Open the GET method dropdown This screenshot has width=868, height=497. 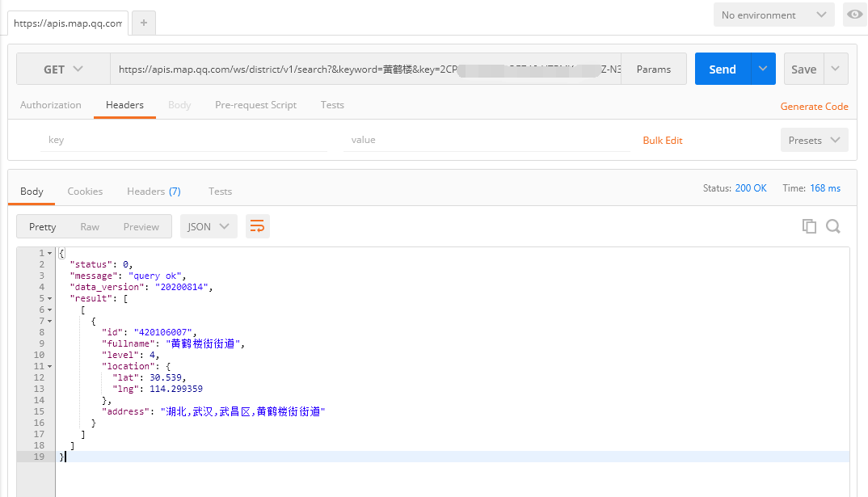click(63, 69)
